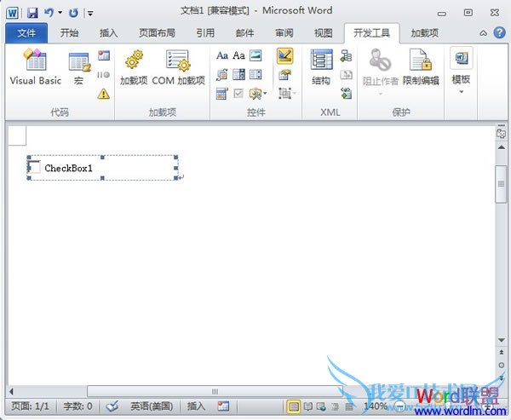The width and height of the screenshot is (511, 420).
Task: Open the Macros (宏) dialog
Action: tap(79, 68)
